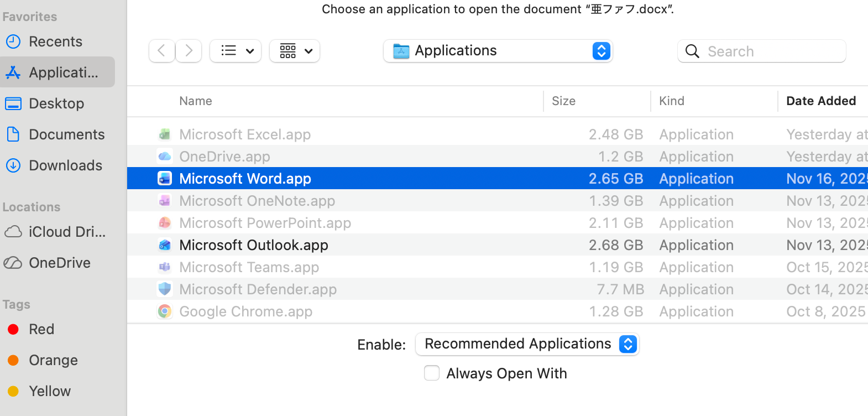Go forward with the right chevron button
The height and width of the screenshot is (416, 868).
(189, 51)
